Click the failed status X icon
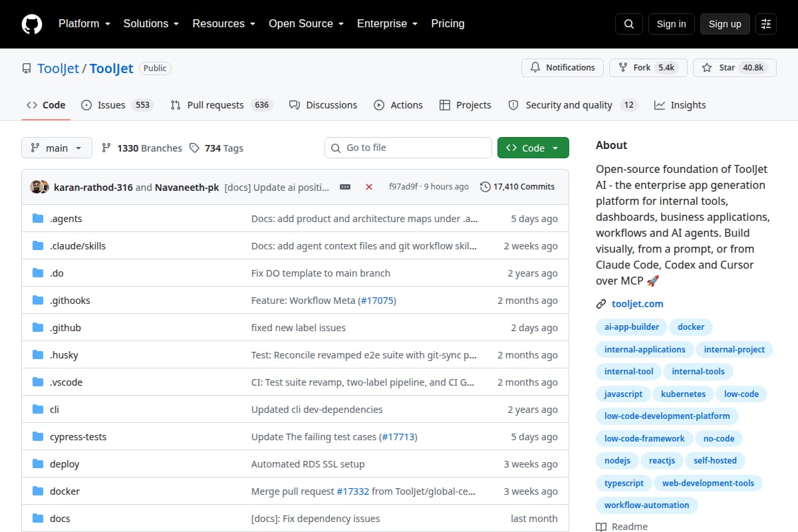 (x=369, y=187)
